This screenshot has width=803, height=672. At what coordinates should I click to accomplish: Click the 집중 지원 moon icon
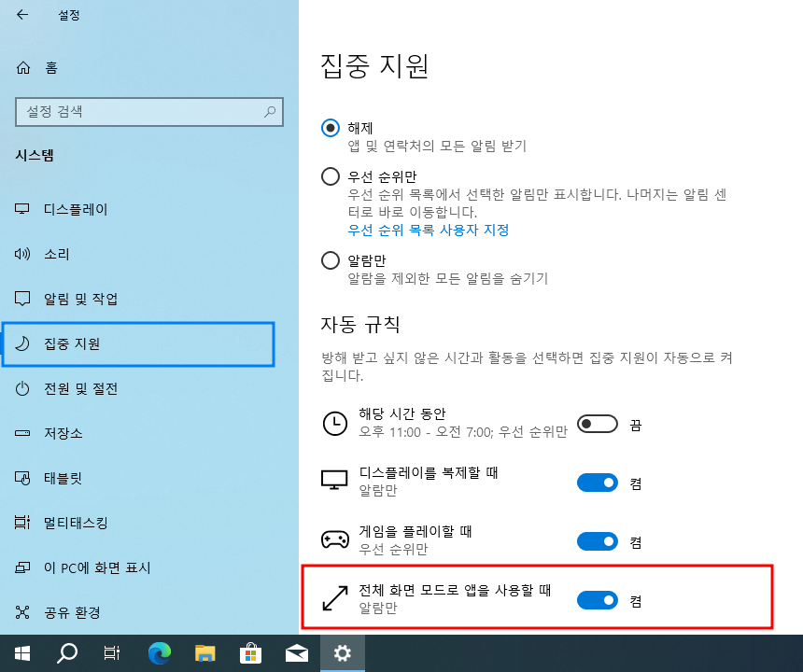click(22, 343)
